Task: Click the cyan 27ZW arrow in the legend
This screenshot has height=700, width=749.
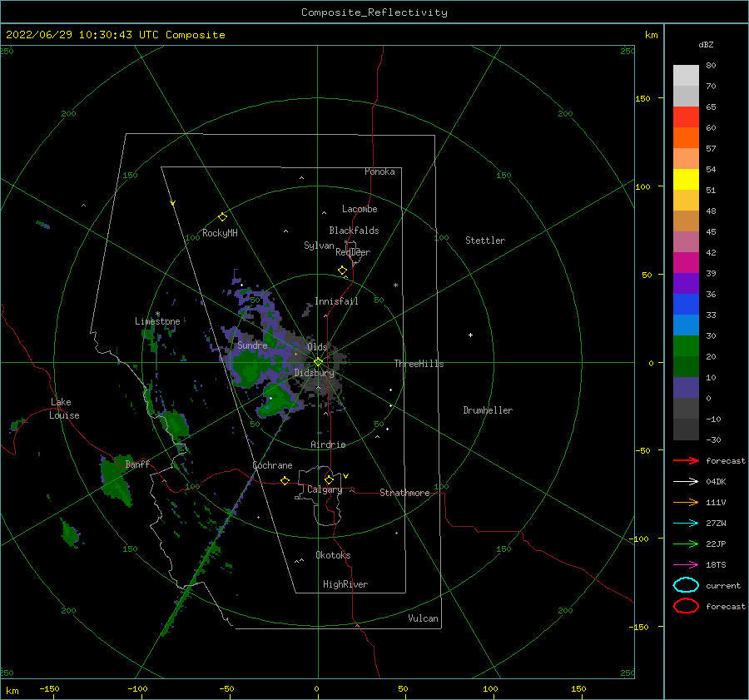Action: pos(686,524)
